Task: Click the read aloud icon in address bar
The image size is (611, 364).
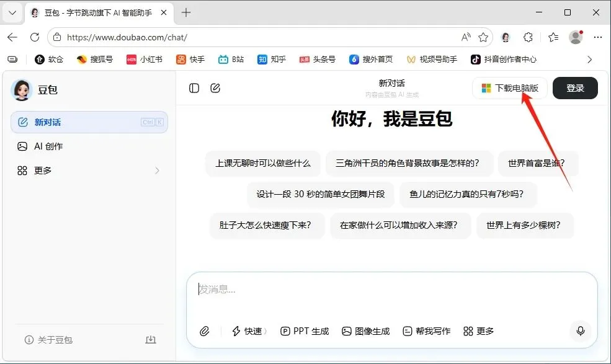Action: coord(466,37)
